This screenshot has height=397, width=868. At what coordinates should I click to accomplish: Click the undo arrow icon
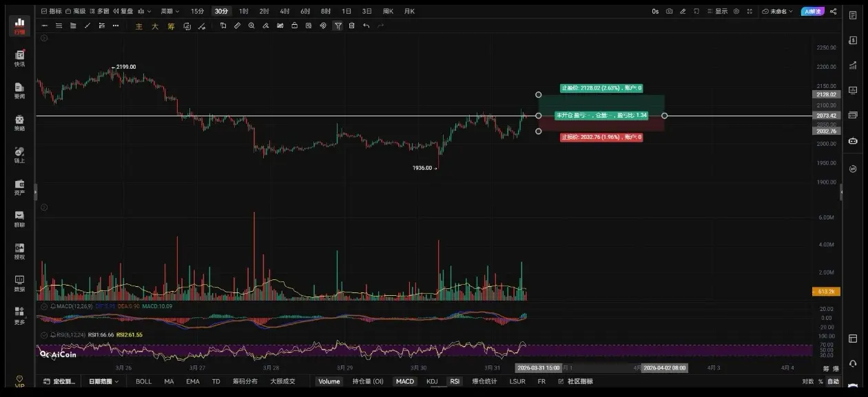click(366, 25)
